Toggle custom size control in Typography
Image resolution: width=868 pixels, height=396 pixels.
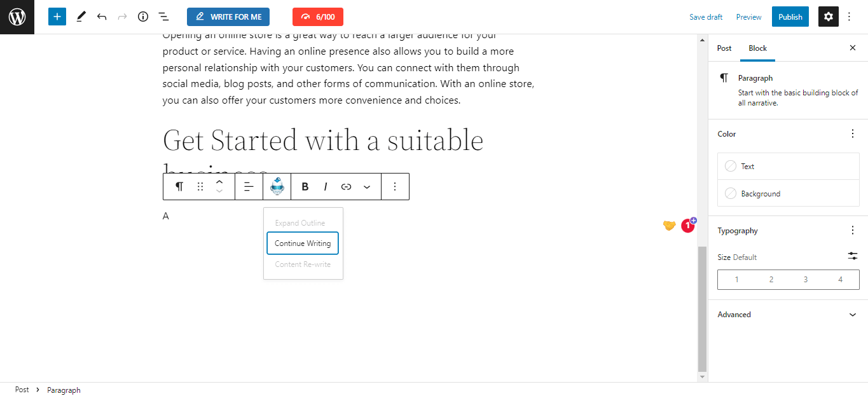[853, 256]
